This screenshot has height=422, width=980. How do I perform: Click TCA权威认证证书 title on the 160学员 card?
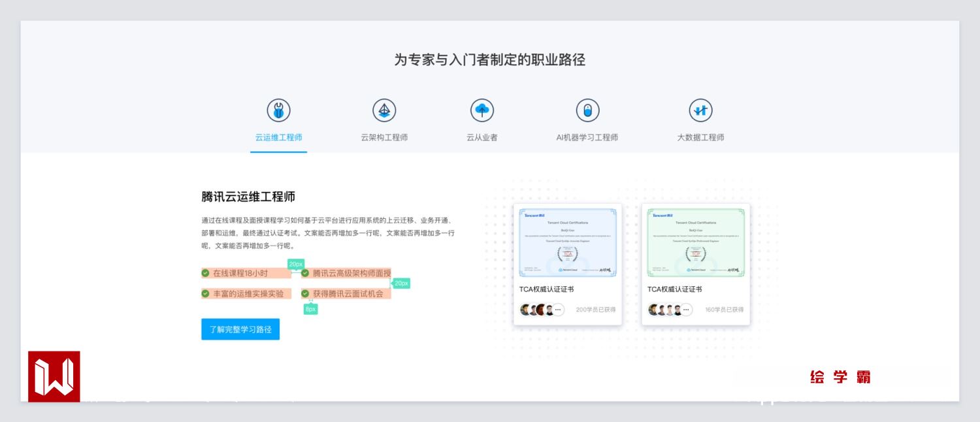pos(675,289)
